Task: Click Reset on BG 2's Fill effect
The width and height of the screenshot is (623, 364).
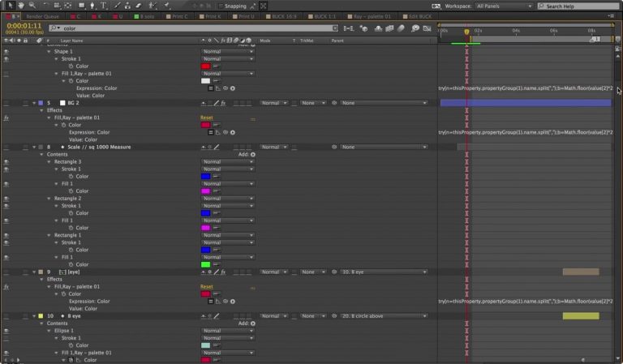Action: coord(207,118)
